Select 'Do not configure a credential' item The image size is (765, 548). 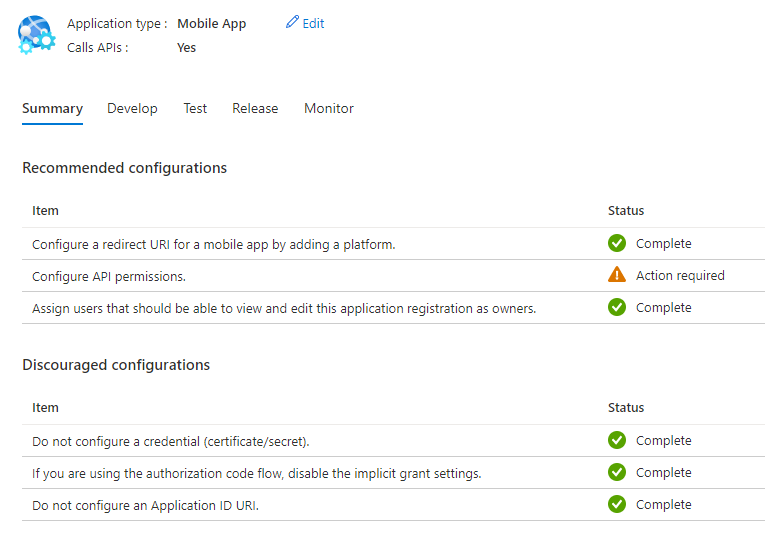171,442
